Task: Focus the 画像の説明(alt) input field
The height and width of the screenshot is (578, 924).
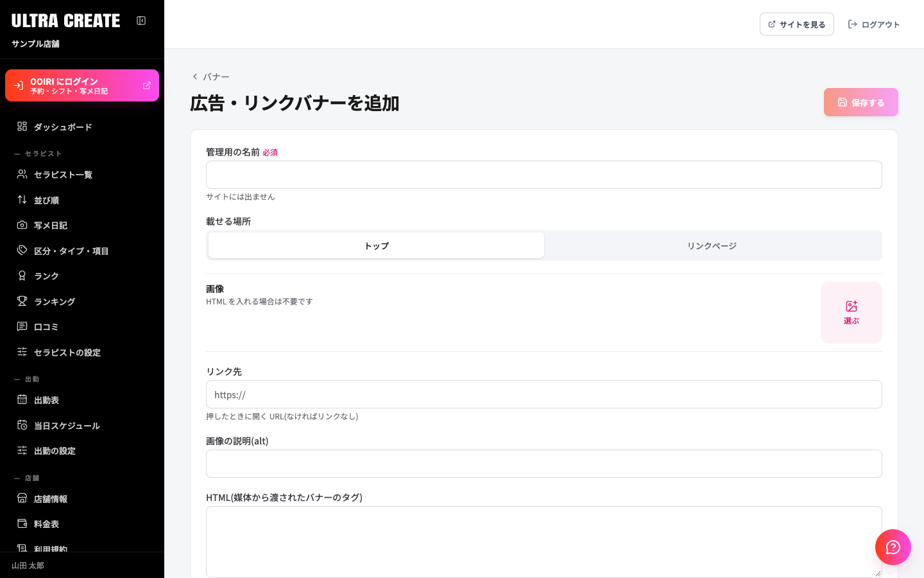Action: click(x=544, y=464)
